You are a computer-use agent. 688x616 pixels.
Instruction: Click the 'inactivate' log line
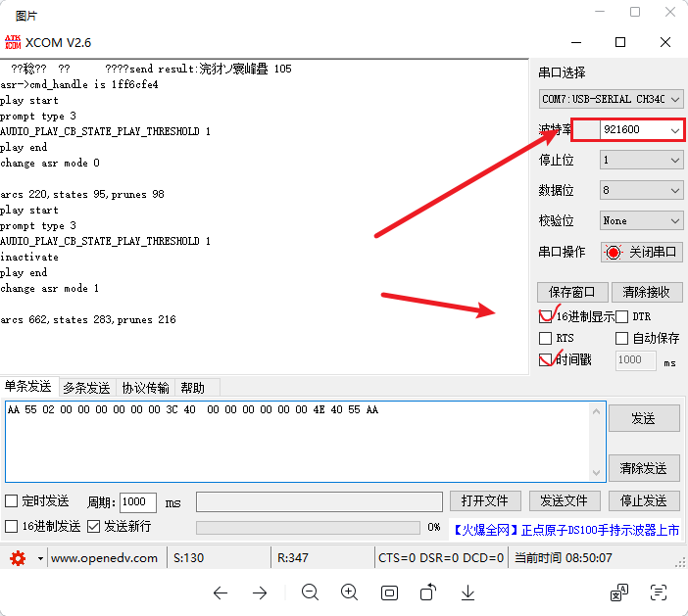(x=29, y=257)
